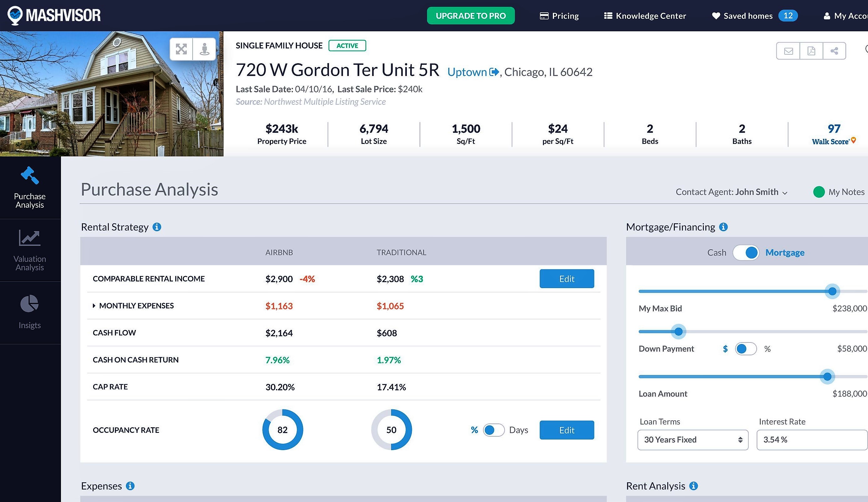This screenshot has height=502, width=868.
Task: Click Traditional monthly expenses $1,065
Action: (390, 306)
